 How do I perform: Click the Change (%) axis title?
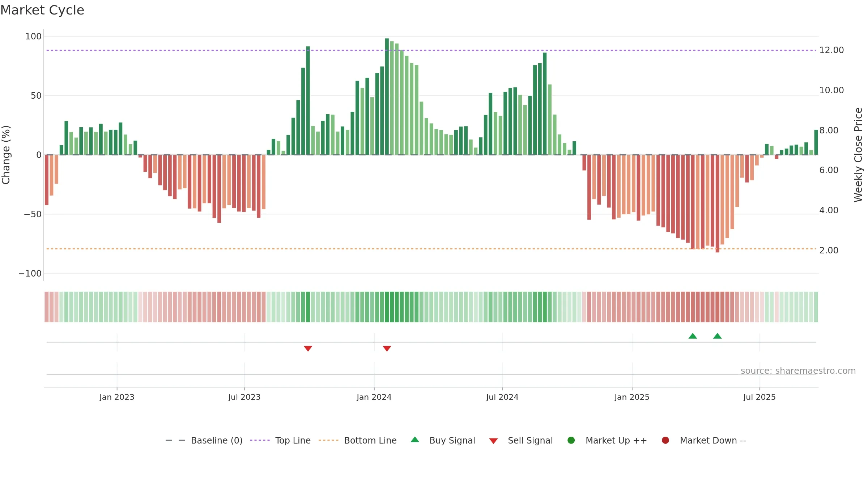click(6, 155)
